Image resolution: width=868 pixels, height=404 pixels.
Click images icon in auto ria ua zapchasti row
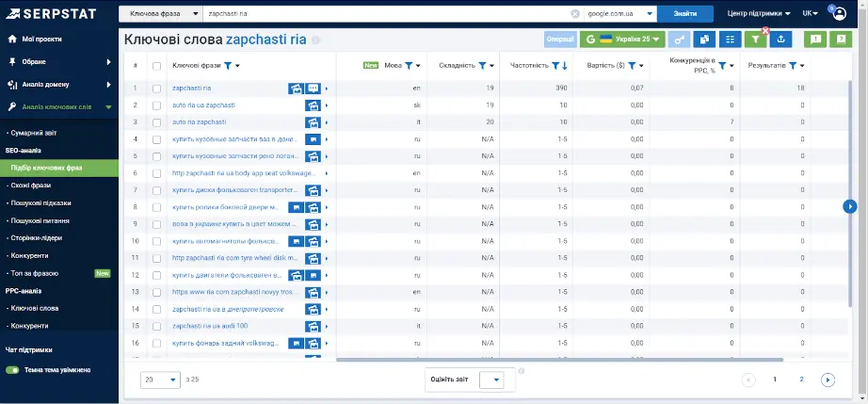[313, 105]
